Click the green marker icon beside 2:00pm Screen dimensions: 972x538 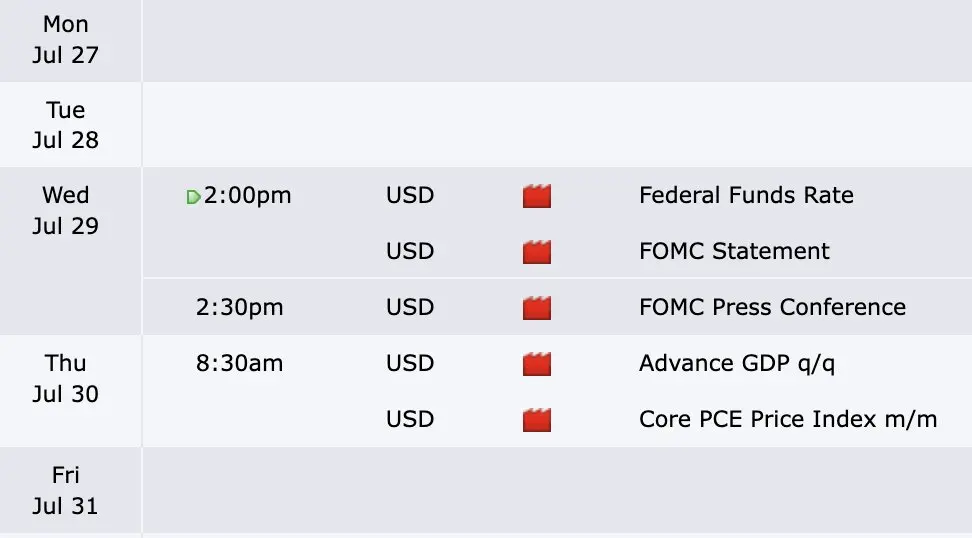[193, 197]
